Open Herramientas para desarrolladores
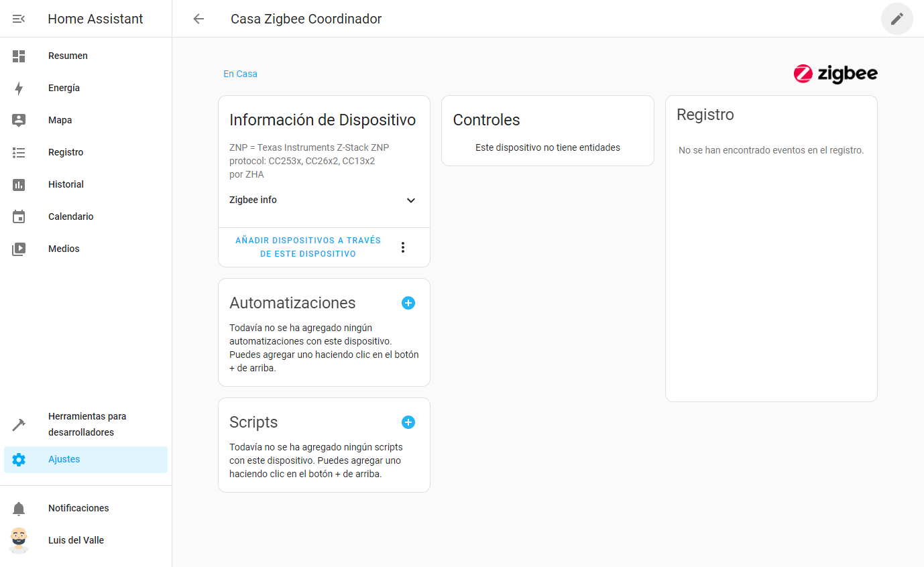Screen dimensions: 924x567 pyautogui.click(x=87, y=424)
